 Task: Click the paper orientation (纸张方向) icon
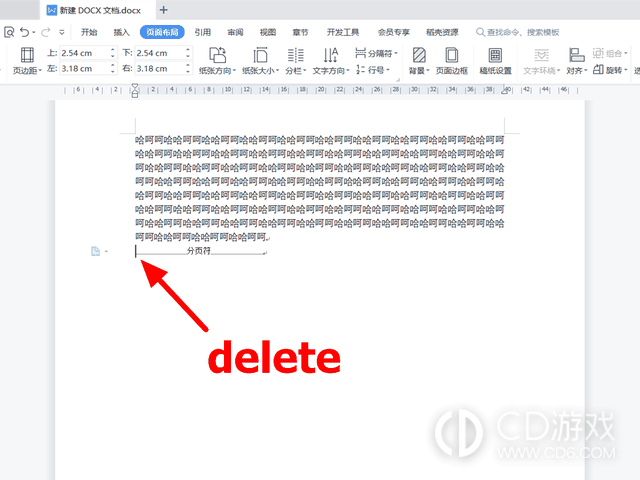click(x=218, y=55)
